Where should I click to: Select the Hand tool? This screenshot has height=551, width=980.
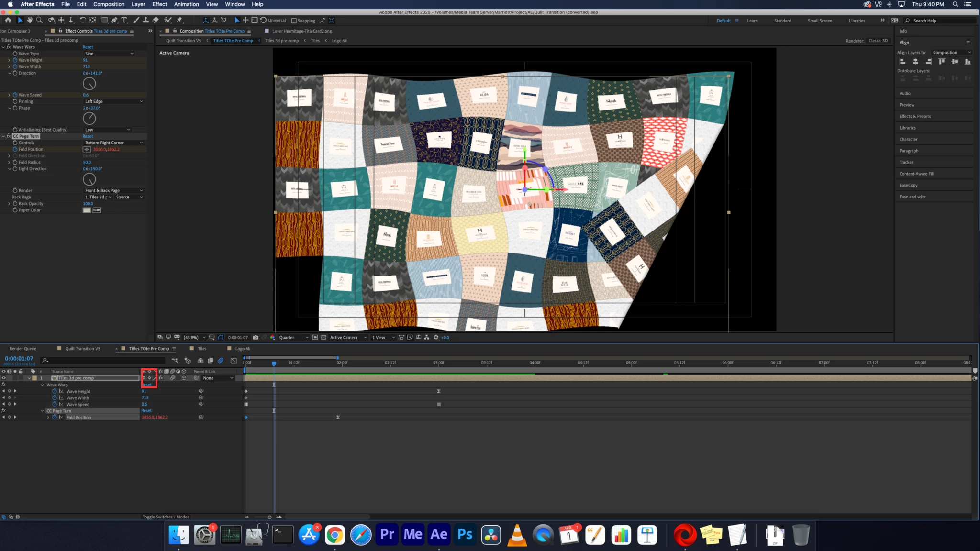30,20
